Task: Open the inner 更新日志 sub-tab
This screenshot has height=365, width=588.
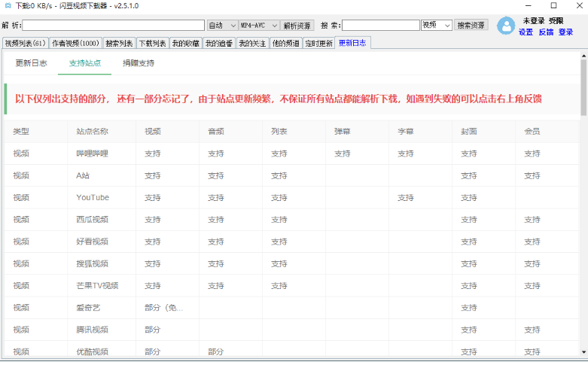Action: click(31, 63)
